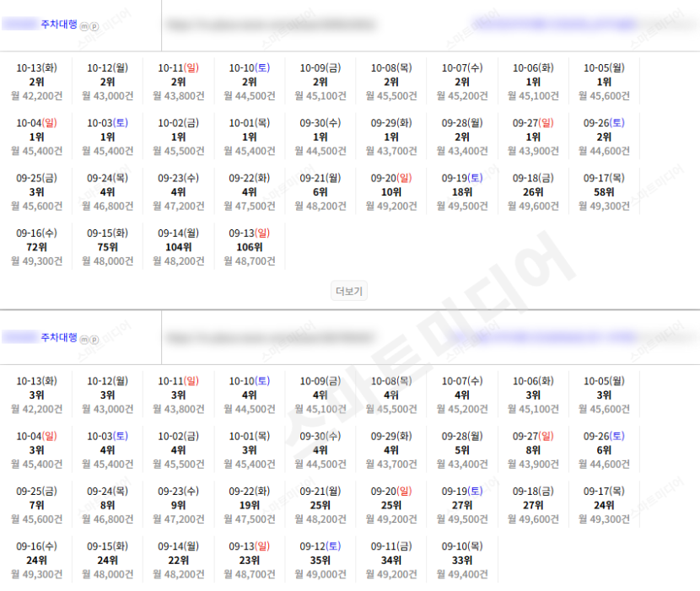The image size is (700, 591).
Task: Select the '34위' rank value
Action: click(391, 560)
